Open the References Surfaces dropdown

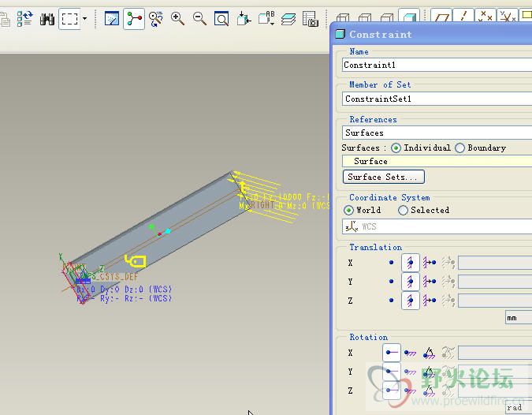click(437, 133)
